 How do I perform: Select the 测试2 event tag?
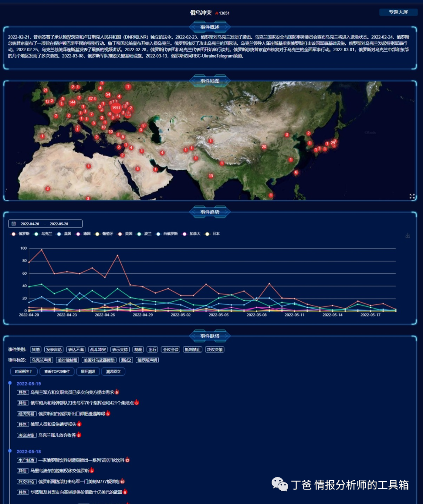pos(126,360)
